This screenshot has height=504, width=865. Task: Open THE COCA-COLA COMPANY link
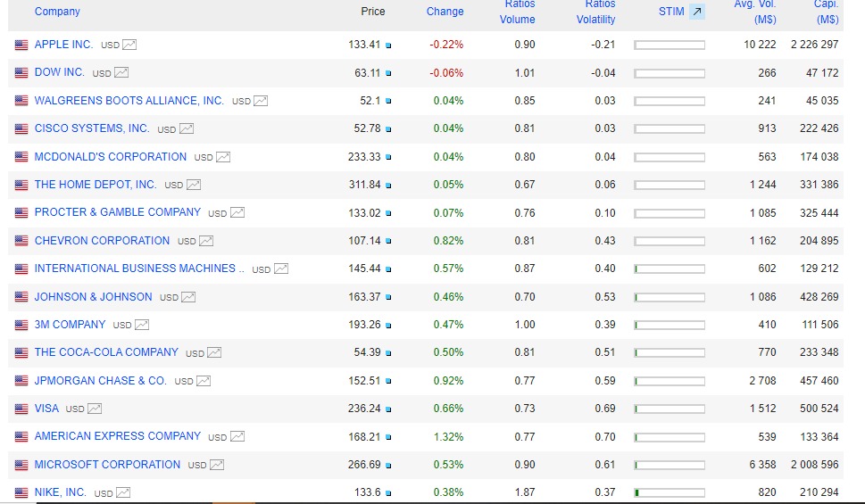coord(106,351)
